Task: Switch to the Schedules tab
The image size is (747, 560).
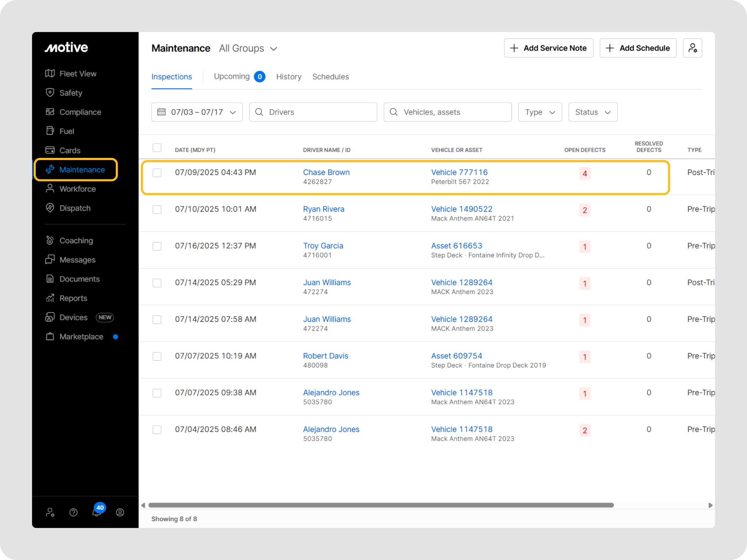Action: (330, 77)
